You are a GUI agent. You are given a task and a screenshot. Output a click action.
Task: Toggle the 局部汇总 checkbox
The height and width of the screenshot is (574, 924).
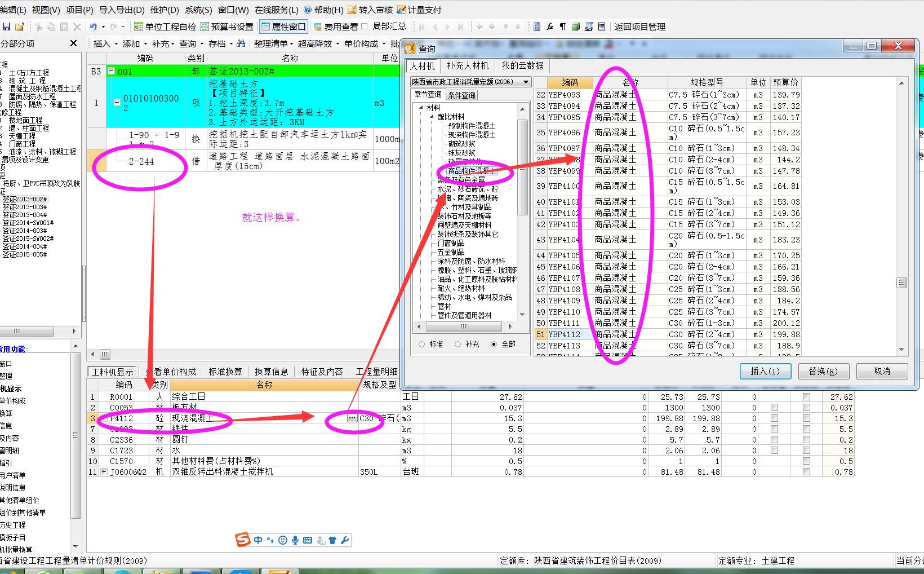(364, 27)
